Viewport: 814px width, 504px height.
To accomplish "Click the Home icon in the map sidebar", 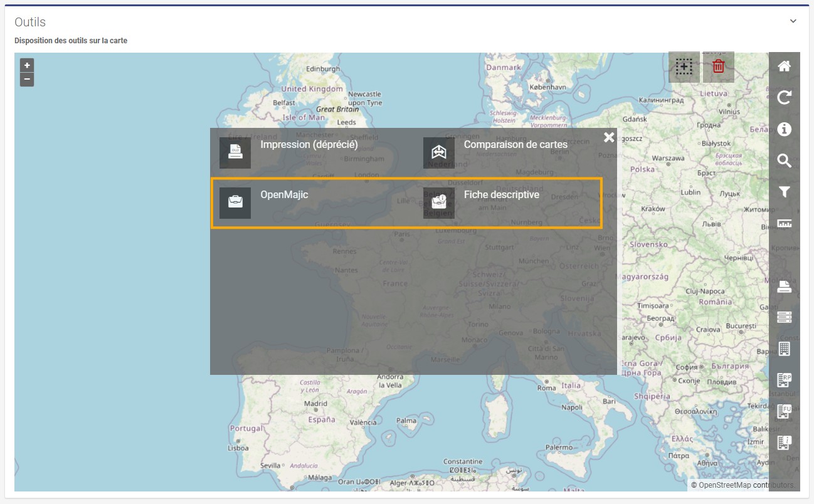I will (x=784, y=66).
